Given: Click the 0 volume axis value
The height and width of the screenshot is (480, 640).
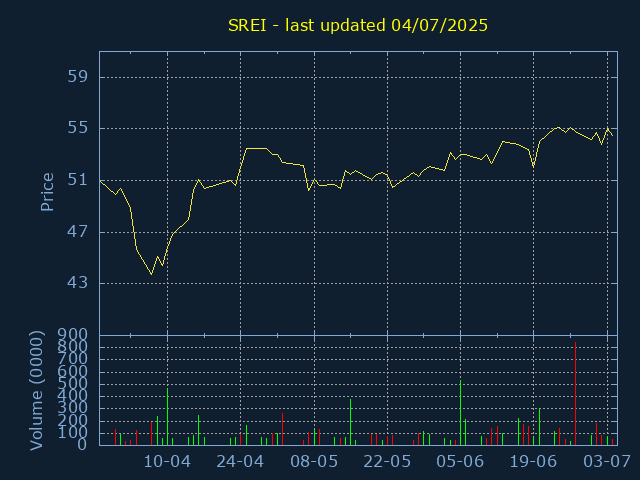Looking at the screenshot, I should point(82,444).
